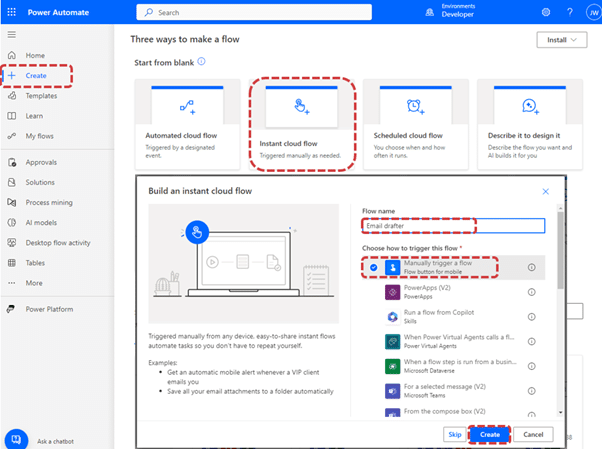Click the PowerApps (V2) trigger icon
The image size is (602, 449).
tap(392, 292)
